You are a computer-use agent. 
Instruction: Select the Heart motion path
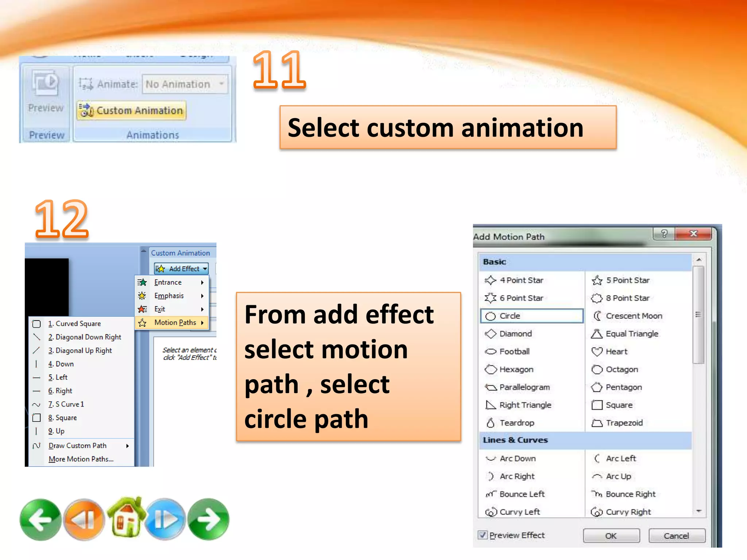tap(616, 351)
